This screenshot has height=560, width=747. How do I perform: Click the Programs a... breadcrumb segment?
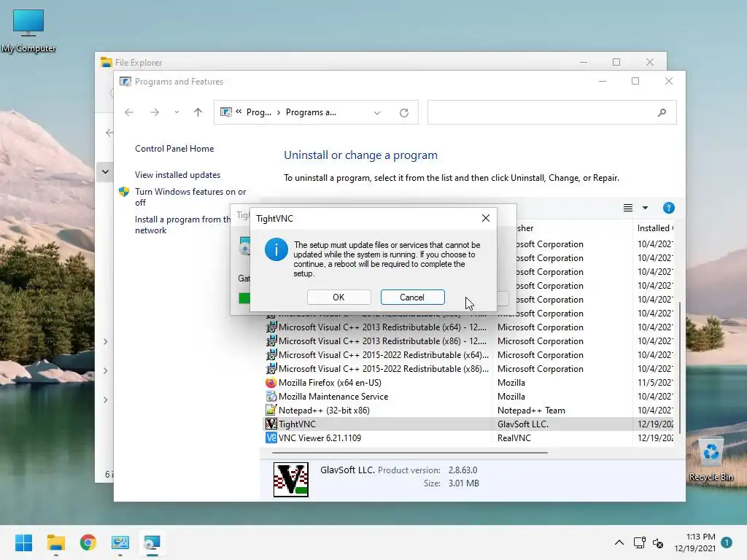coord(311,112)
